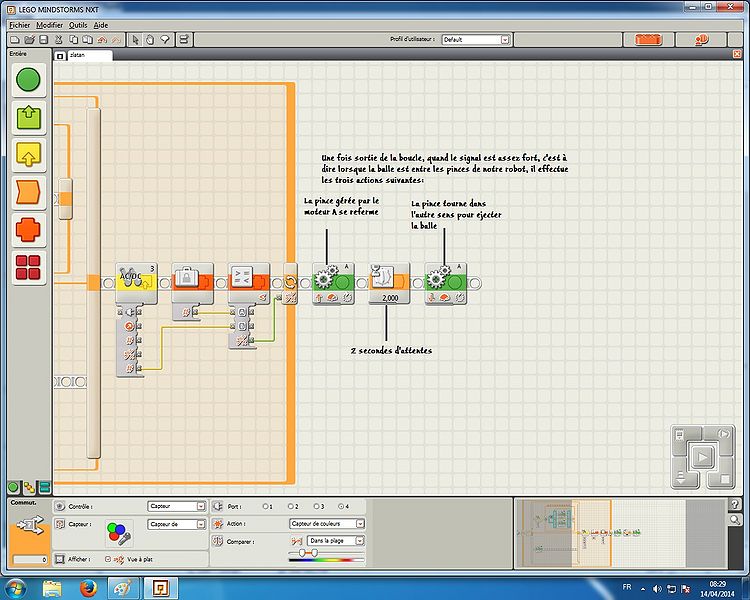Expand the Comparer Dans la plage dropdown

[x=360, y=541]
